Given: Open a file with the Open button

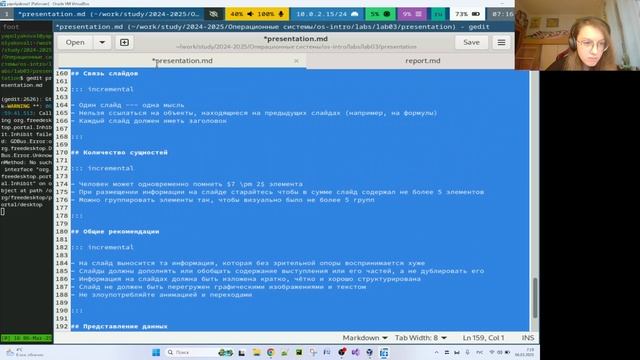Looking at the screenshot, I should 75,42.
